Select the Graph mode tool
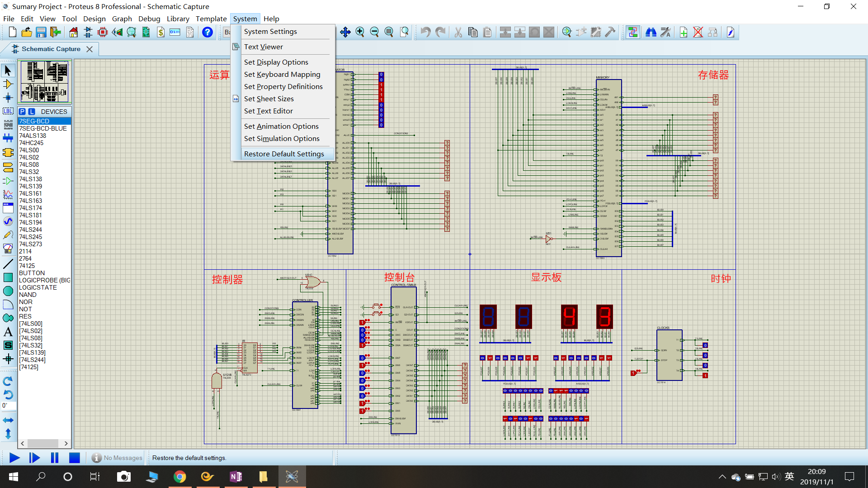The image size is (868, 488). (8, 194)
